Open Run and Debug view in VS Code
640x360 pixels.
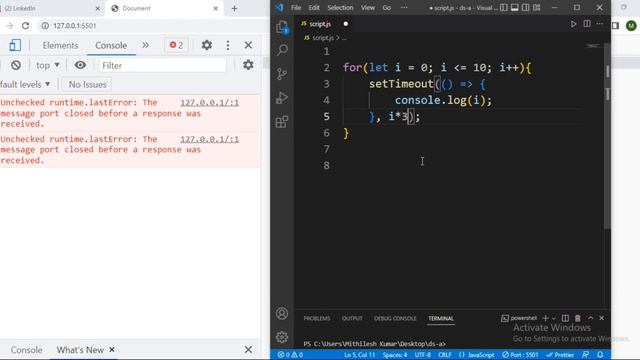pyautogui.click(x=282, y=98)
